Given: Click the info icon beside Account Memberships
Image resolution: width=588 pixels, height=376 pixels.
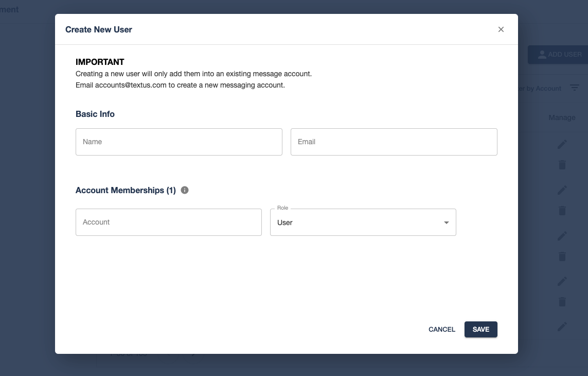Looking at the screenshot, I should (x=185, y=190).
